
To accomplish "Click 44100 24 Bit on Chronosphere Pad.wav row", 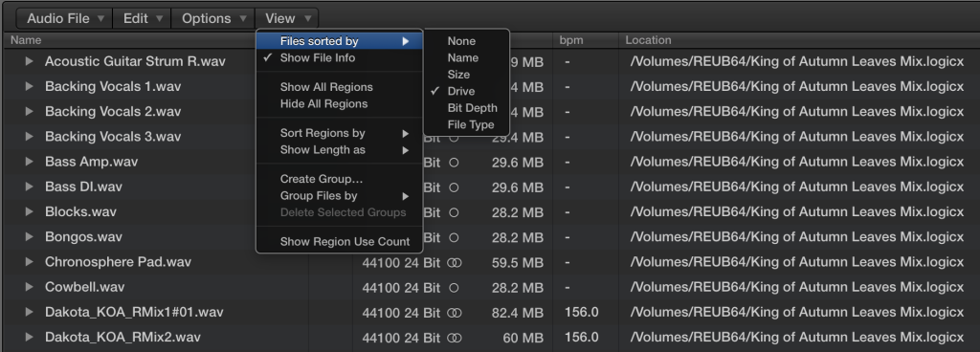I will tap(401, 263).
